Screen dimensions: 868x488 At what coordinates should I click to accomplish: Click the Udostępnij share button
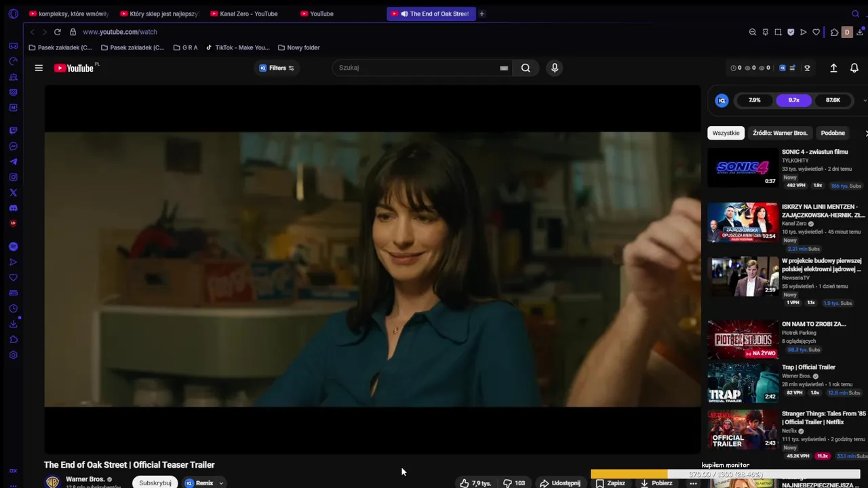tap(559, 483)
